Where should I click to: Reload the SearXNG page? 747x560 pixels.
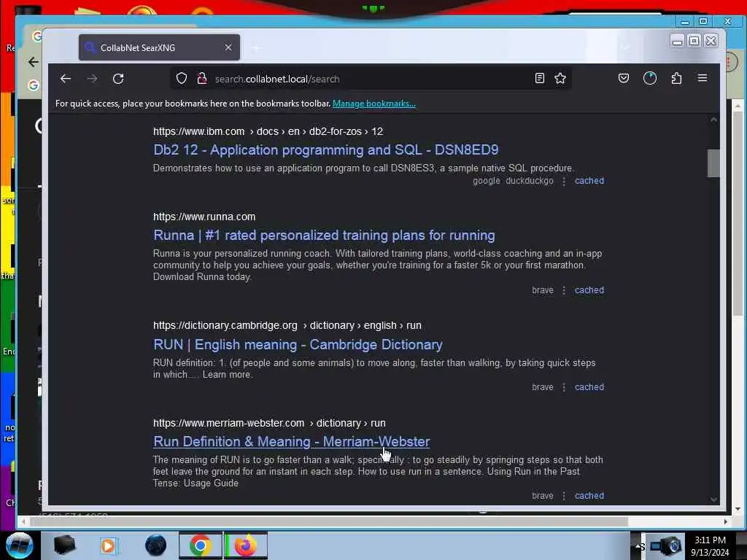(x=118, y=79)
